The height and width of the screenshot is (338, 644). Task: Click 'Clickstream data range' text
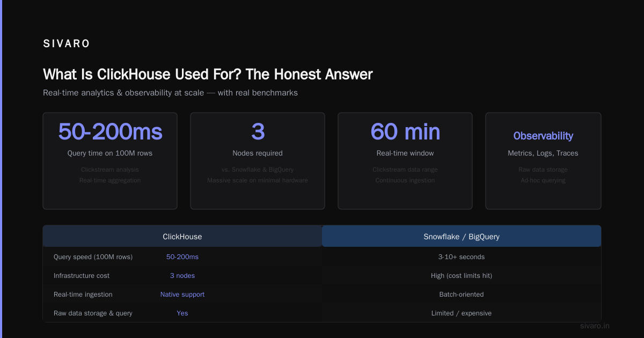tap(405, 170)
